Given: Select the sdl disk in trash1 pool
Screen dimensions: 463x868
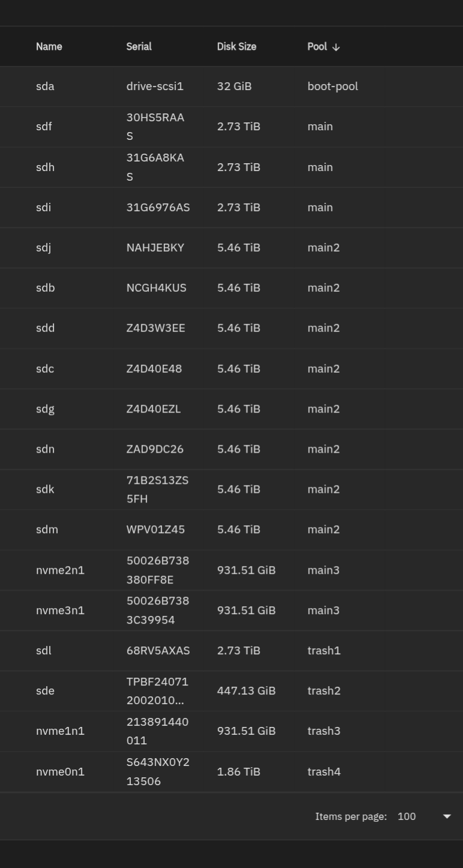Looking at the screenshot, I should click(x=43, y=651).
